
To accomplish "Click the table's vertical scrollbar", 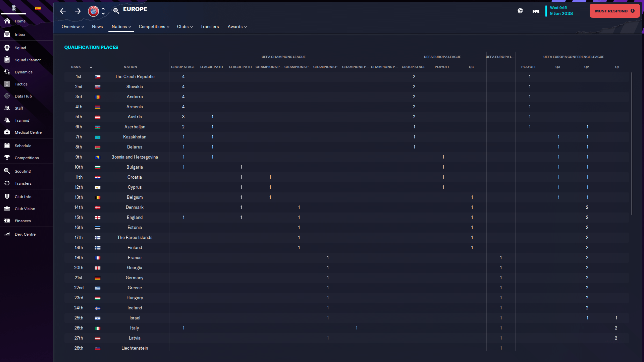I will click(631, 144).
